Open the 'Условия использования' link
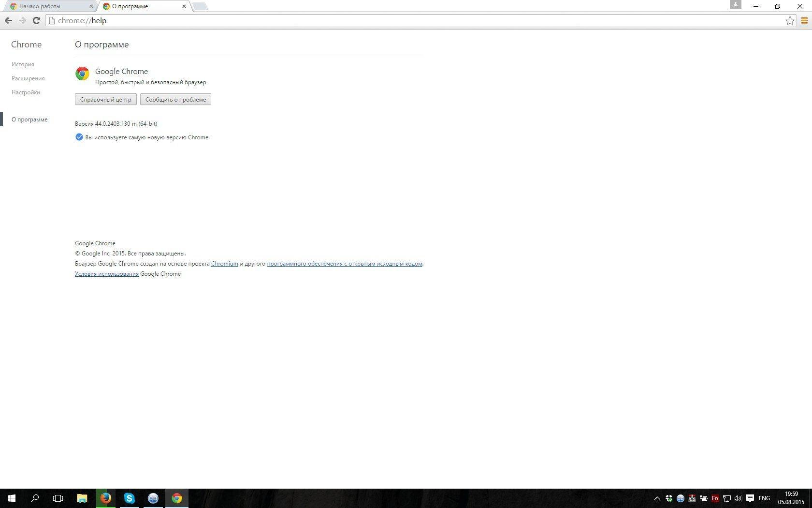 point(107,274)
